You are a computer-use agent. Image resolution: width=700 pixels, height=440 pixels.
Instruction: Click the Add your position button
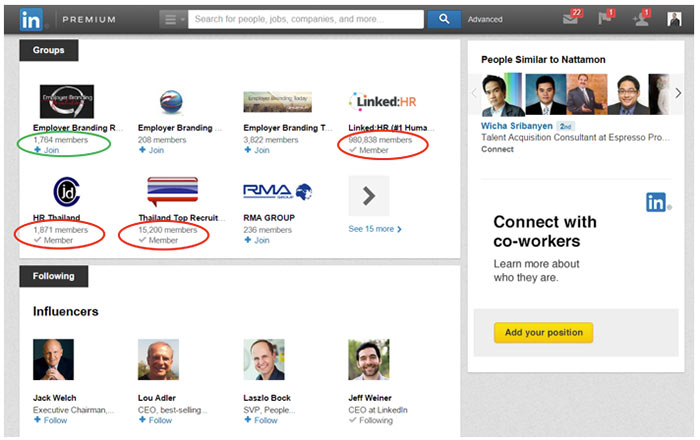(x=543, y=332)
